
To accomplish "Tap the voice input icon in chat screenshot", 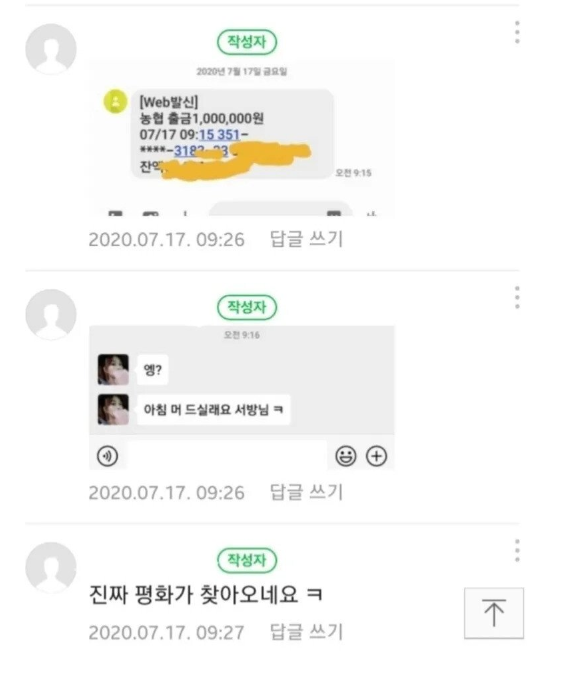I will [x=108, y=456].
